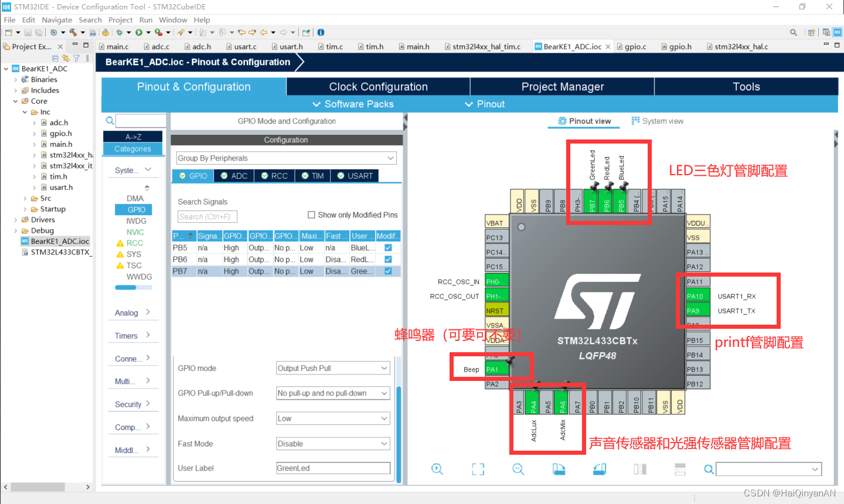Open the Navigate menu
This screenshot has width=844, height=504.
[x=57, y=20]
